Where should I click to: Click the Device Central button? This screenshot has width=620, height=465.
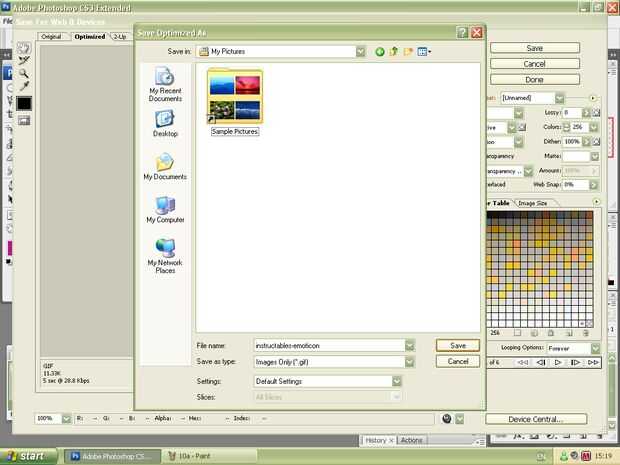click(x=536, y=419)
